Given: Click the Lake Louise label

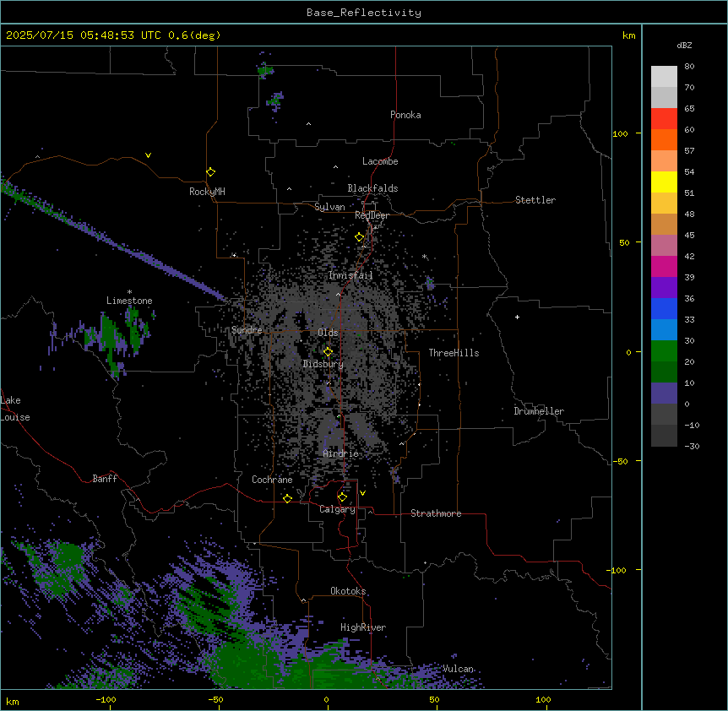Looking at the screenshot, I should click(15, 409).
